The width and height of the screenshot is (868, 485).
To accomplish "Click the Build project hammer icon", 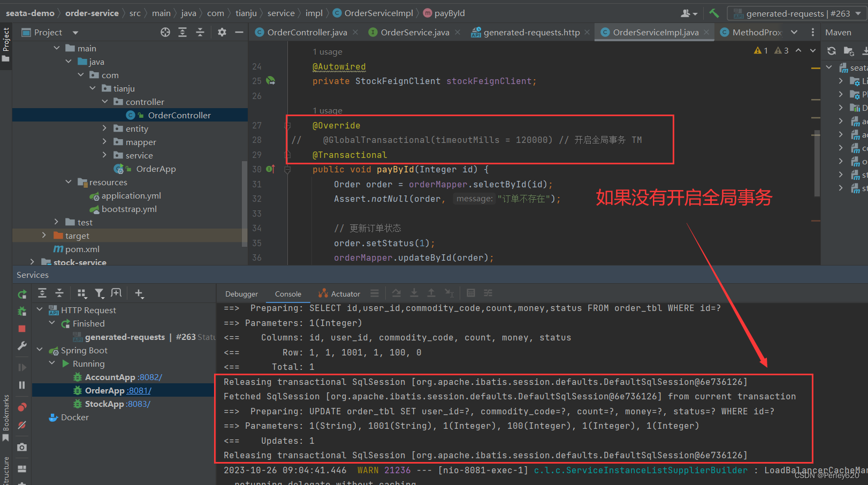I will coord(714,13).
